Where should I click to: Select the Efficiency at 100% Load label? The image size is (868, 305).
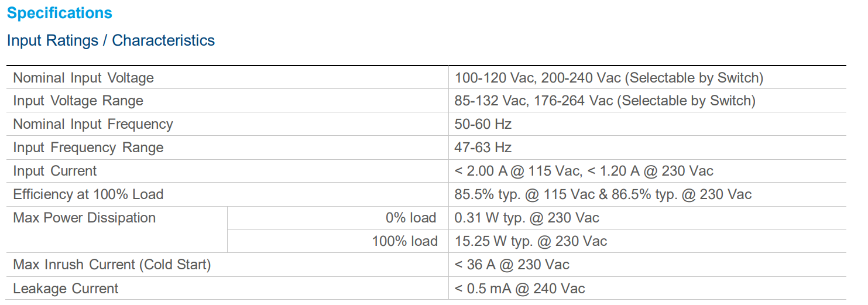coord(88,194)
